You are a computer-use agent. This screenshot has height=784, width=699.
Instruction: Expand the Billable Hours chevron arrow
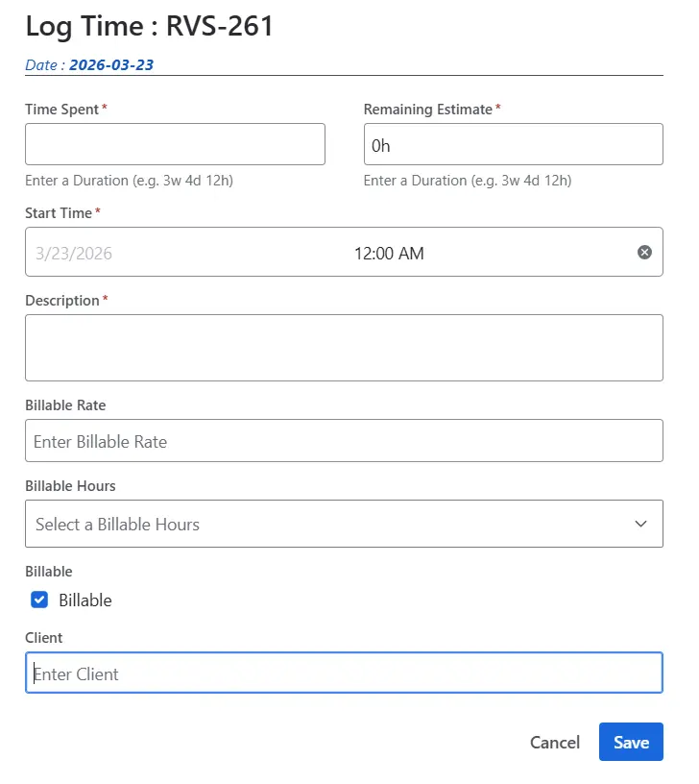tap(640, 524)
